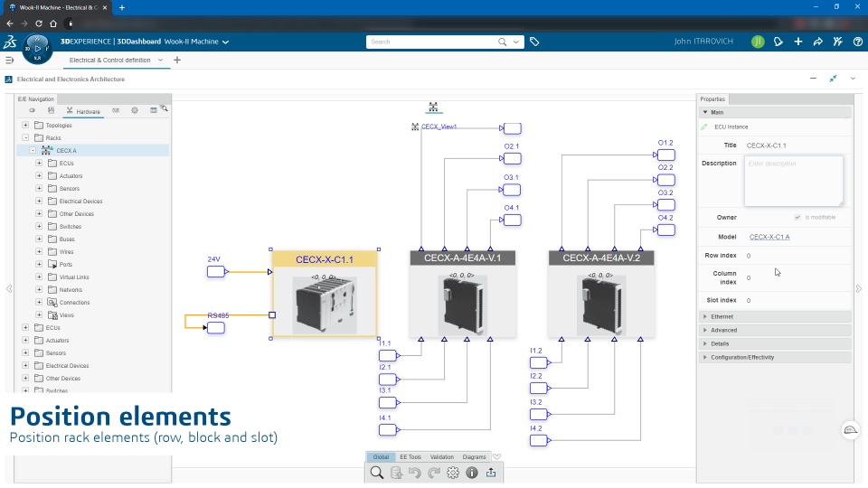
Task: Add a new dashboard tab
Action: tap(177, 60)
